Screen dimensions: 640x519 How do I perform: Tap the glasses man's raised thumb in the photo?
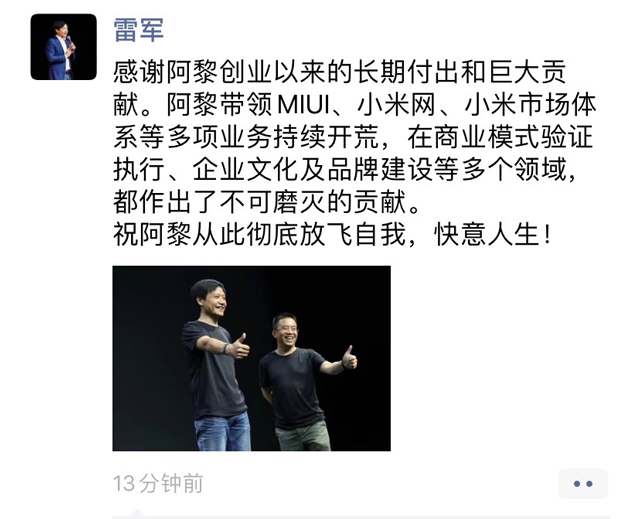click(349, 358)
